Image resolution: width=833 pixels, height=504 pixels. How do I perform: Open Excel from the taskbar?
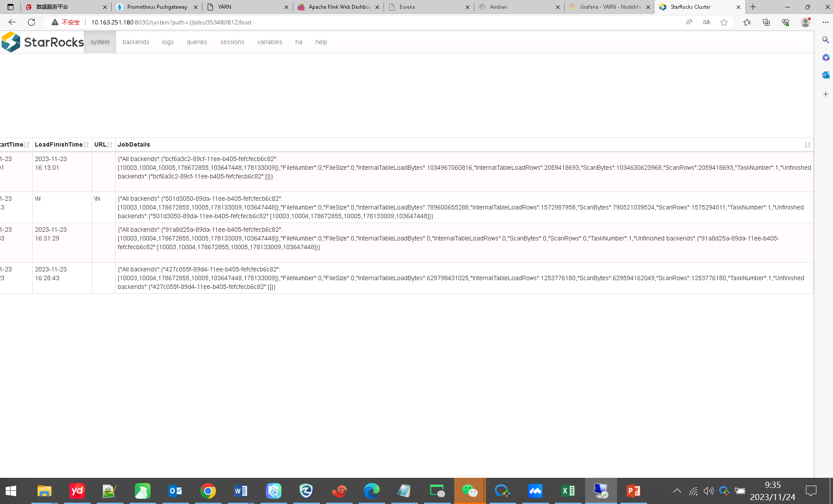[x=568, y=491]
